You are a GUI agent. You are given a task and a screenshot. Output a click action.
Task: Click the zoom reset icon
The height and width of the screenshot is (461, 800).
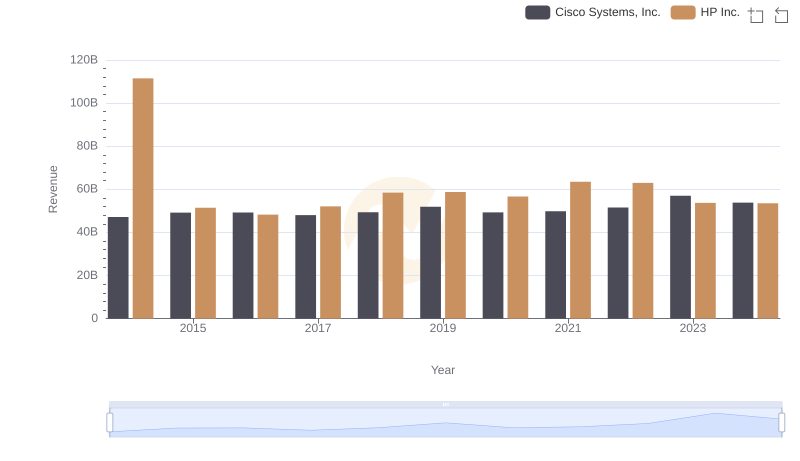(781, 15)
